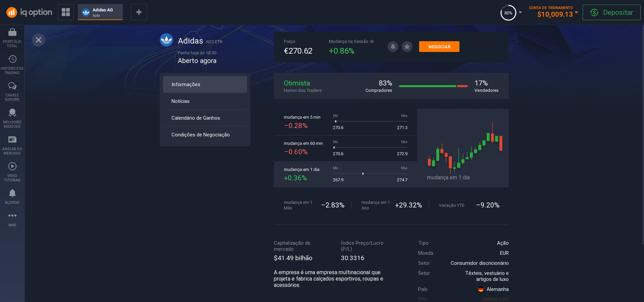The image size is (644, 302).
Task: Expand the training account balance dropdown
Action: [576, 12]
